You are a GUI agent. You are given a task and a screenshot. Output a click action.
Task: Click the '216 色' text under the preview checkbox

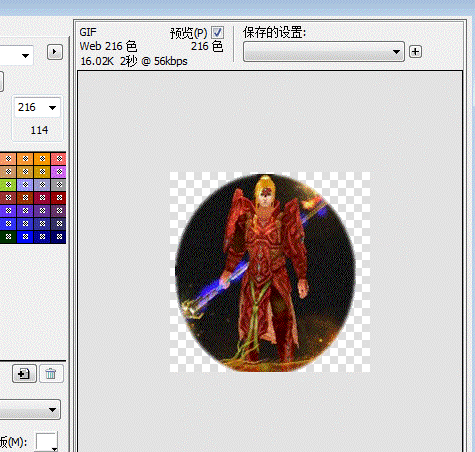(x=207, y=46)
